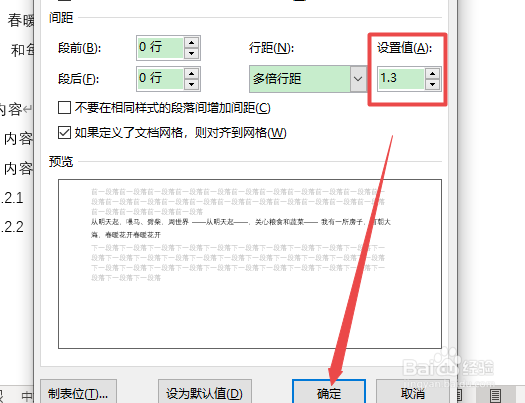The width and height of the screenshot is (525, 403).
Task: Increase the 设置值(A) value
Action: click(x=433, y=74)
